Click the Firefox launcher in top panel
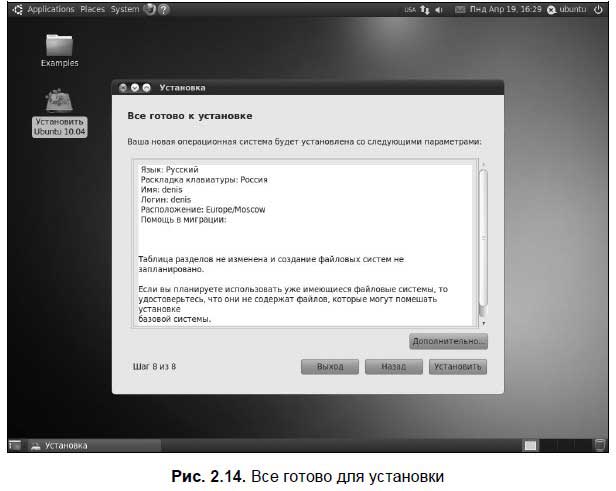This screenshot has height=491, width=616. click(149, 9)
